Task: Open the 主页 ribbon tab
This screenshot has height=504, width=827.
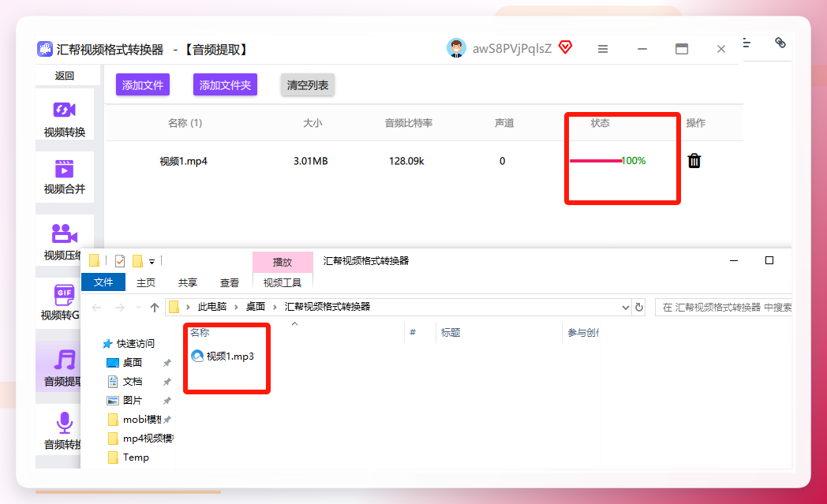Action: tap(146, 283)
